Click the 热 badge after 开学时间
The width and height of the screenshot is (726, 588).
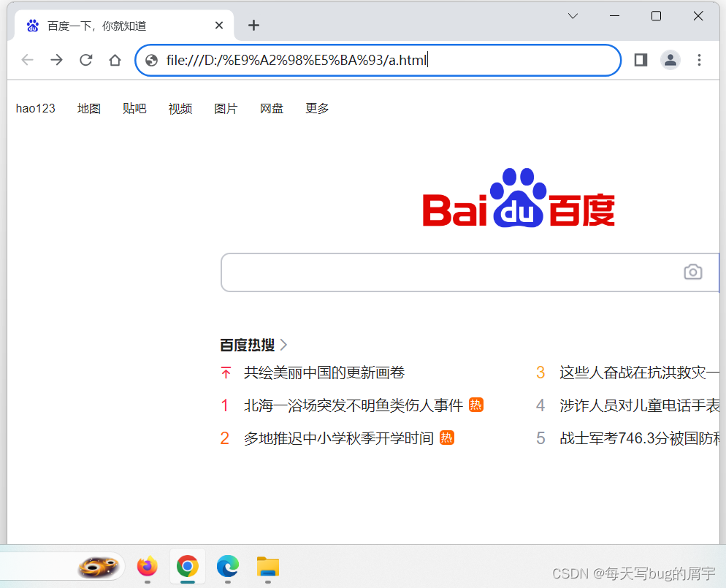click(x=446, y=438)
